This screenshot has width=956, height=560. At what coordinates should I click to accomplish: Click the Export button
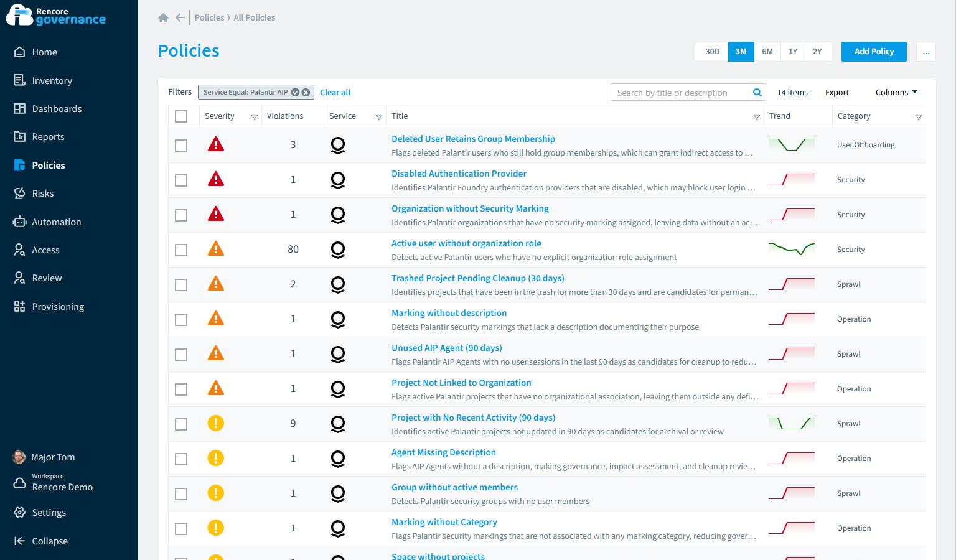[837, 93]
